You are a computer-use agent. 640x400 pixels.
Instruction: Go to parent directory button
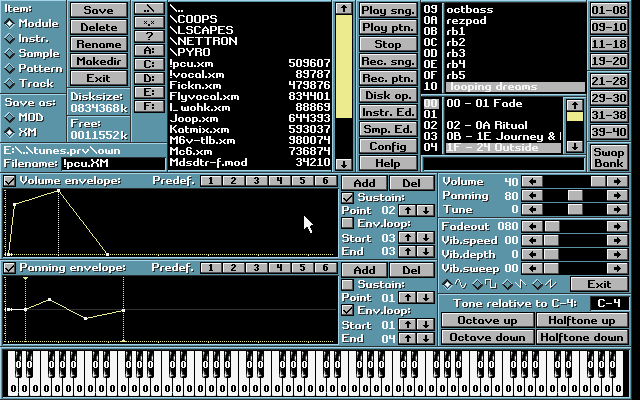point(149,9)
